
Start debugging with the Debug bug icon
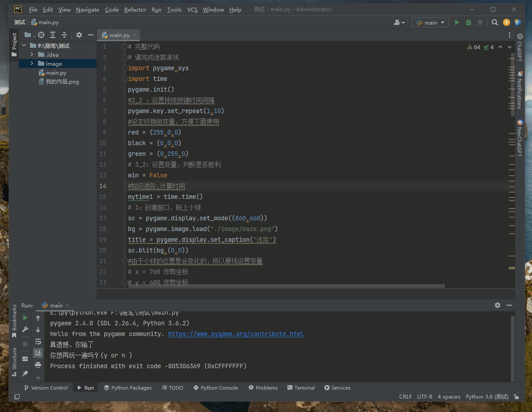[x=469, y=22]
